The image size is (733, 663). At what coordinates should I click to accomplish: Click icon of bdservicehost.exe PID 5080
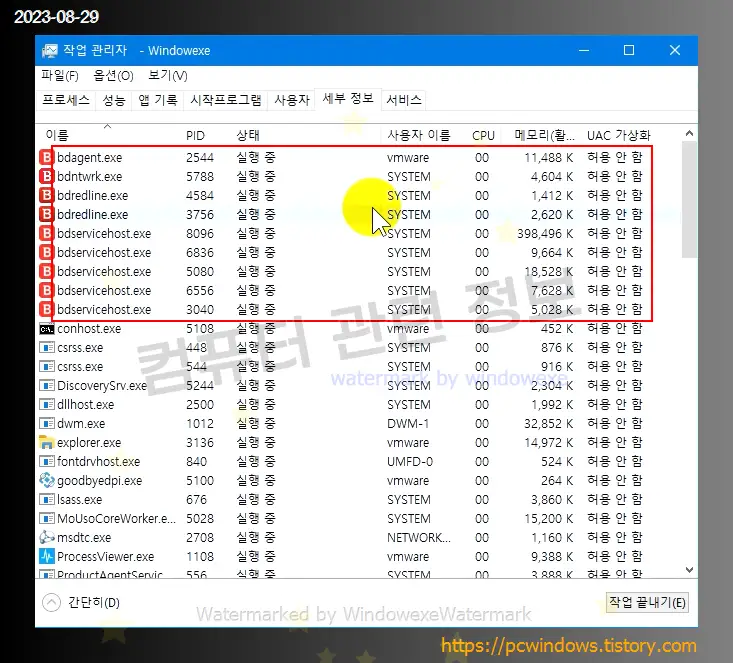46,271
